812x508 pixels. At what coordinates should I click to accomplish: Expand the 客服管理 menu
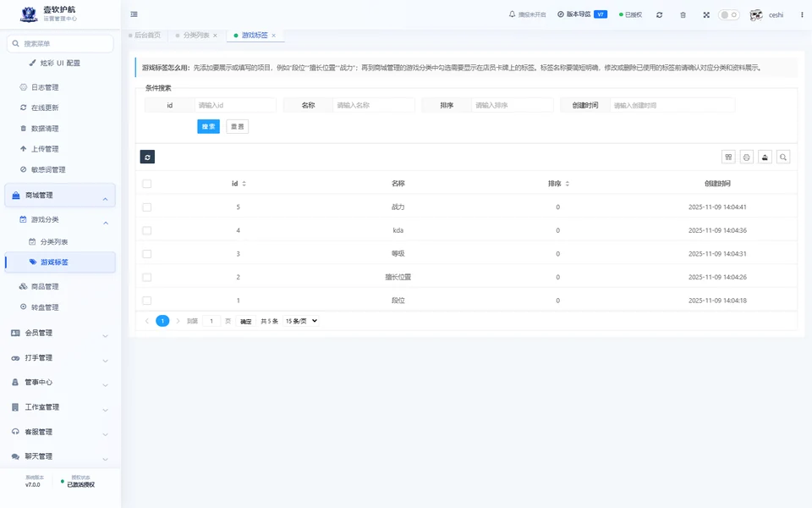tap(60, 432)
